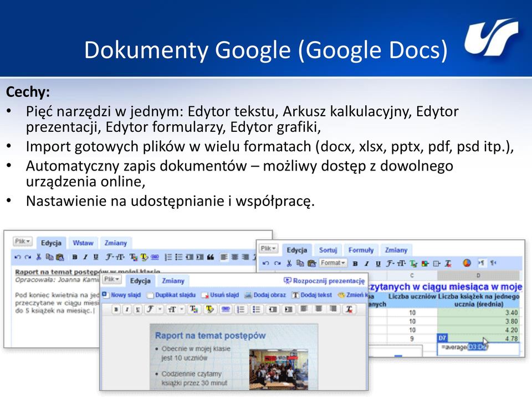The width and height of the screenshot is (532, 397).
Task: Toggle Underline in the text document toolbar
Action: click(x=96, y=257)
